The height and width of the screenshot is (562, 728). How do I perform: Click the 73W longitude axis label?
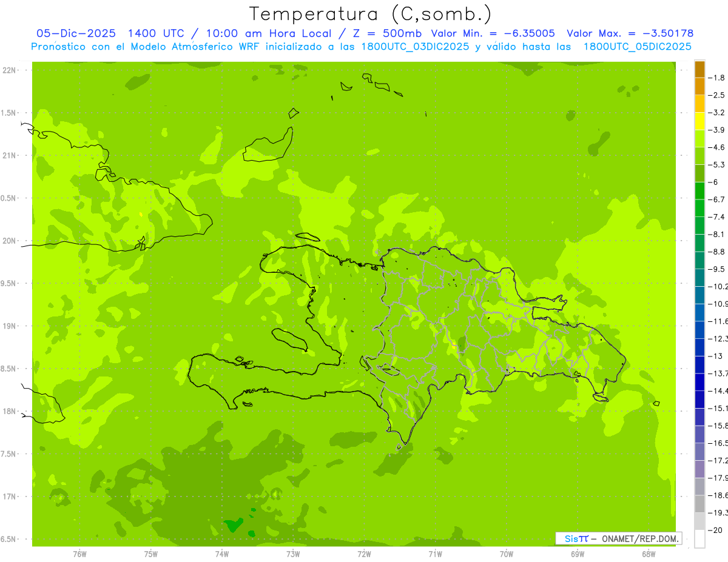(x=293, y=554)
